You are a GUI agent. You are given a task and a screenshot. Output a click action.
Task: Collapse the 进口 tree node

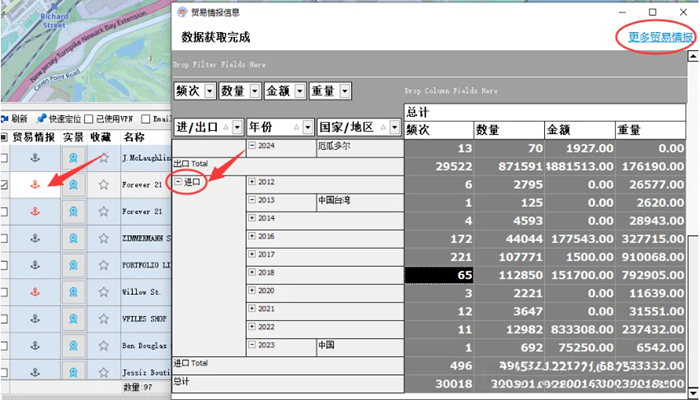tap(179, 182)
